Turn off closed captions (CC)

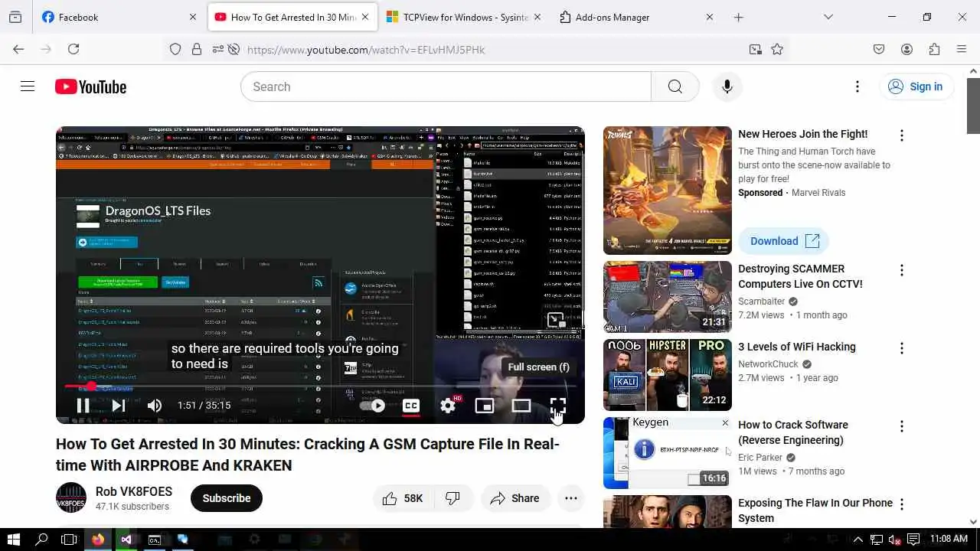coord(411,406)
